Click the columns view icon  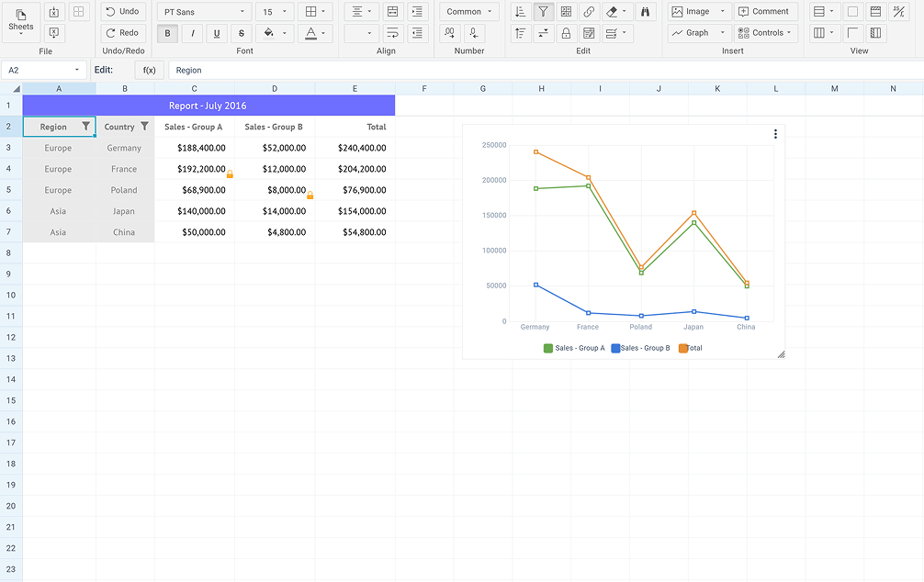click(x=823, y=34)
